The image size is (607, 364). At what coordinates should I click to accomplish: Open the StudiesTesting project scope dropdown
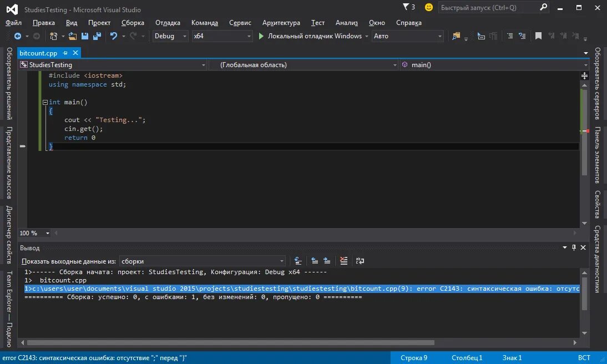coord(113,65)
